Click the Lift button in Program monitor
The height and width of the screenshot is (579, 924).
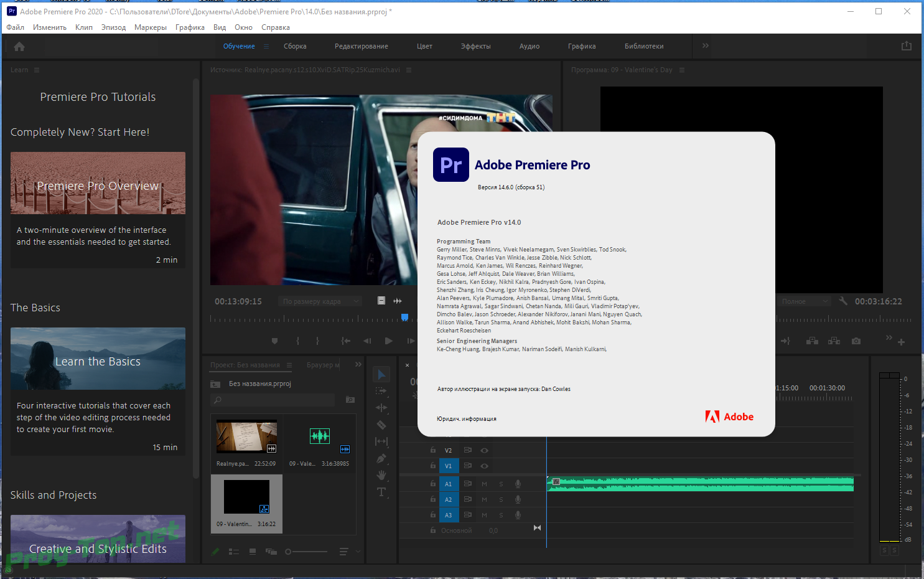pyautogui.click(x=812, y=341)
